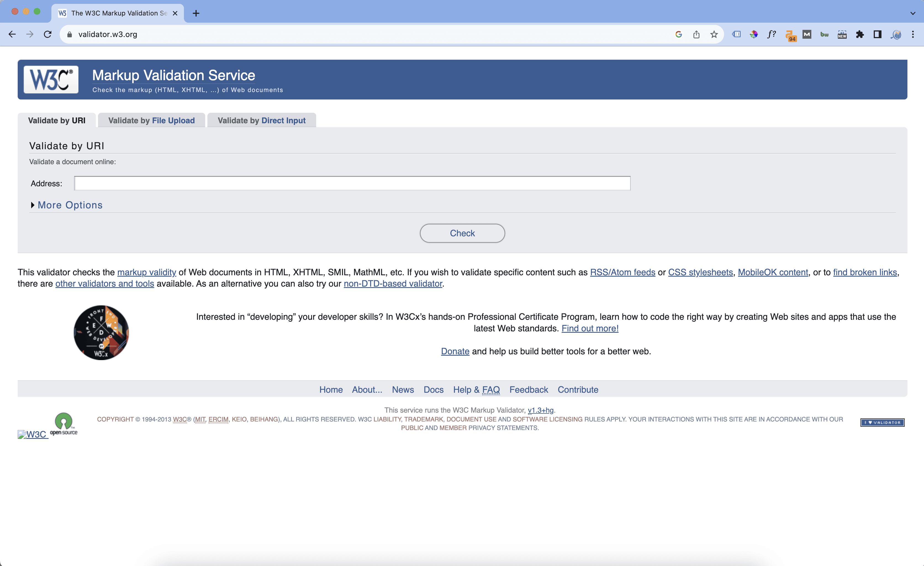Viewport: 924px width, 566px height.
Task: Click the site lock icon
Action: click(69, 35)
